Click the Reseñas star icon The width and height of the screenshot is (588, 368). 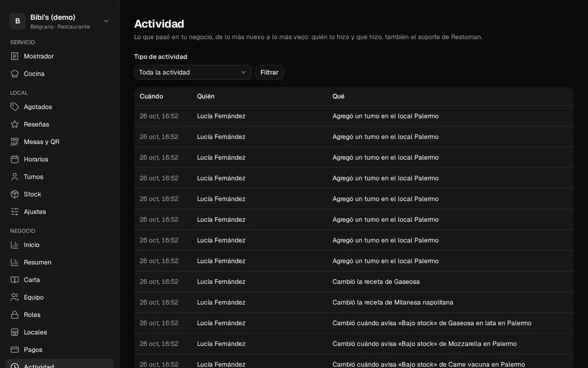15,124
